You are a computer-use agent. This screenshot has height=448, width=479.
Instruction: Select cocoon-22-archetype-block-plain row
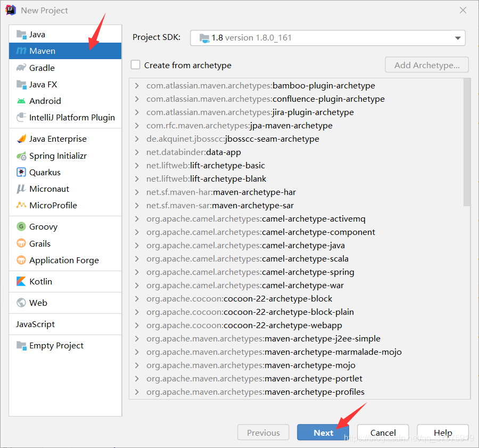(296, 312)
